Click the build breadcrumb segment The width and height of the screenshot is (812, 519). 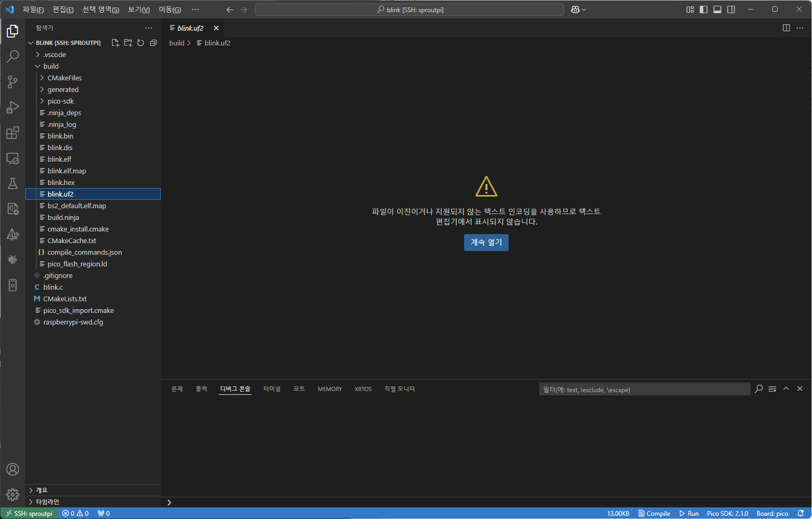click(x=177, y=43)
